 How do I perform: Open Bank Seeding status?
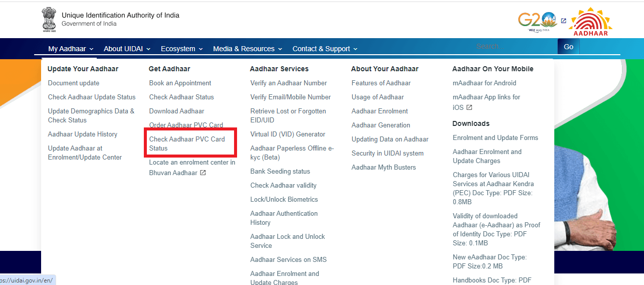(x=280, y=172)
